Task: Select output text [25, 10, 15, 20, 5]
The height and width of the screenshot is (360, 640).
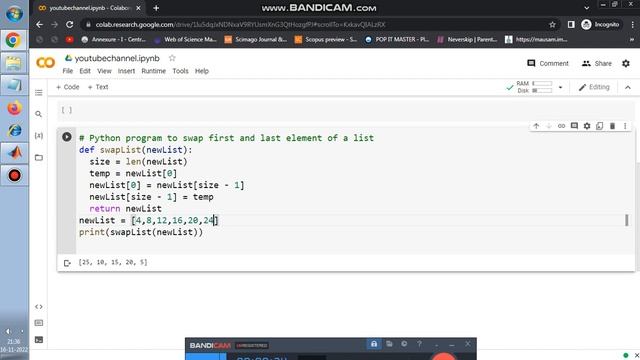Action: point(113,262)
